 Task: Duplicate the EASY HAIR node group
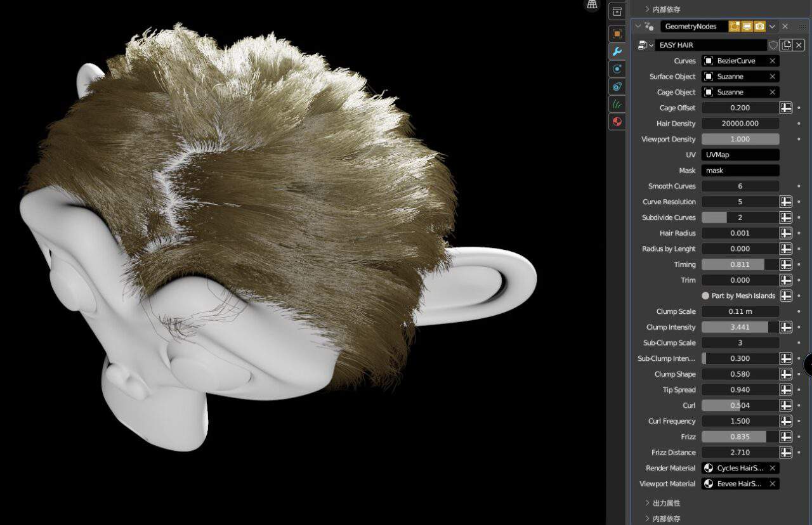click(787, 45)
